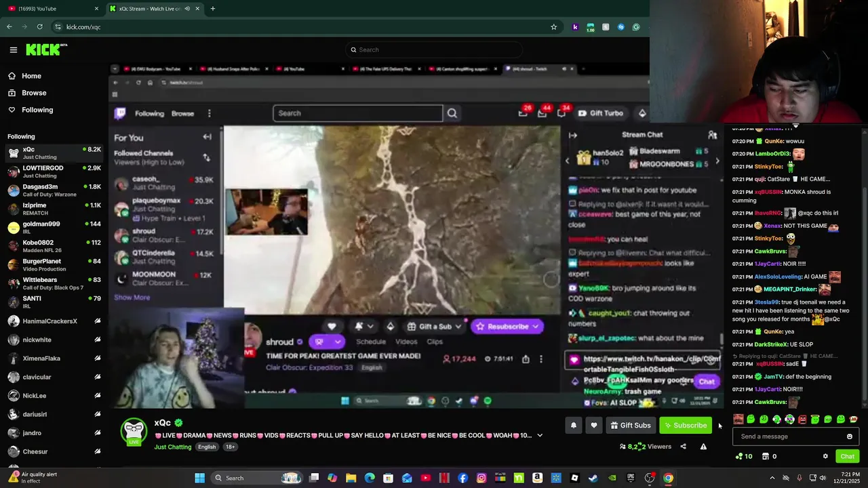Click xQc channel avatar below stream

click(x=134, y=431)
